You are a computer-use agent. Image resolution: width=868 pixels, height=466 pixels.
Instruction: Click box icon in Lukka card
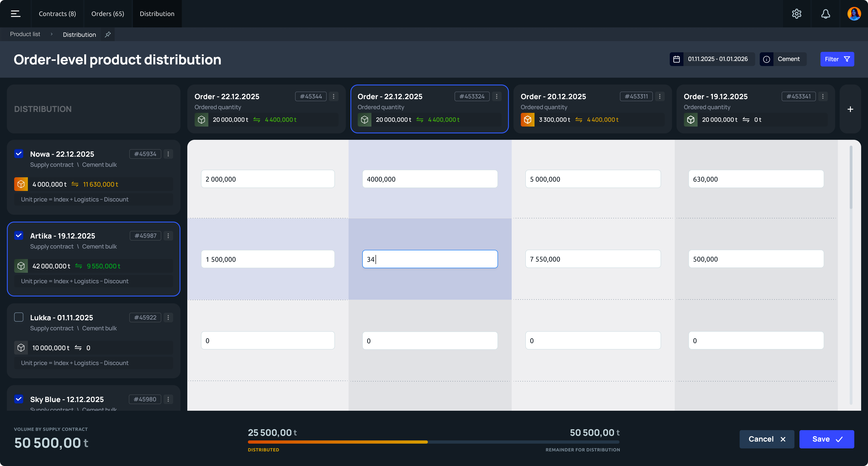tap(21, 348)
